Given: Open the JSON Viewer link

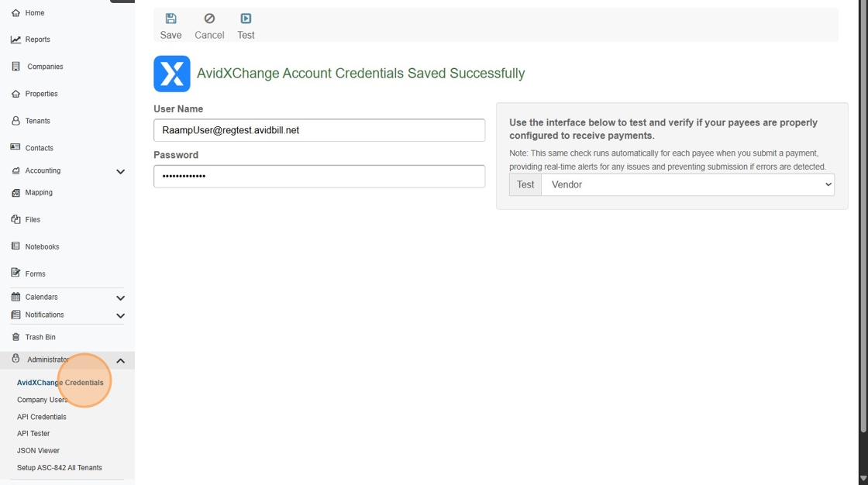Looking at the screenshot, I should click(38, 451).
